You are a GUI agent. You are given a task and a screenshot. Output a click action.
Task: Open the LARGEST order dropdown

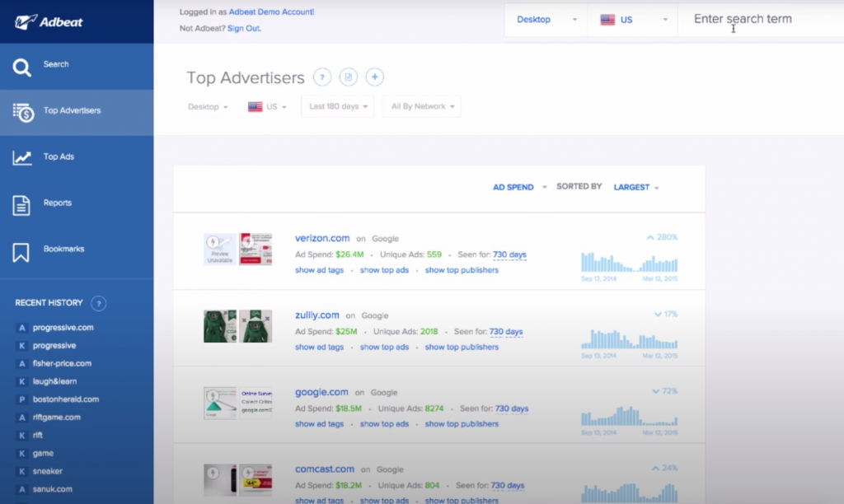(636, 187)
